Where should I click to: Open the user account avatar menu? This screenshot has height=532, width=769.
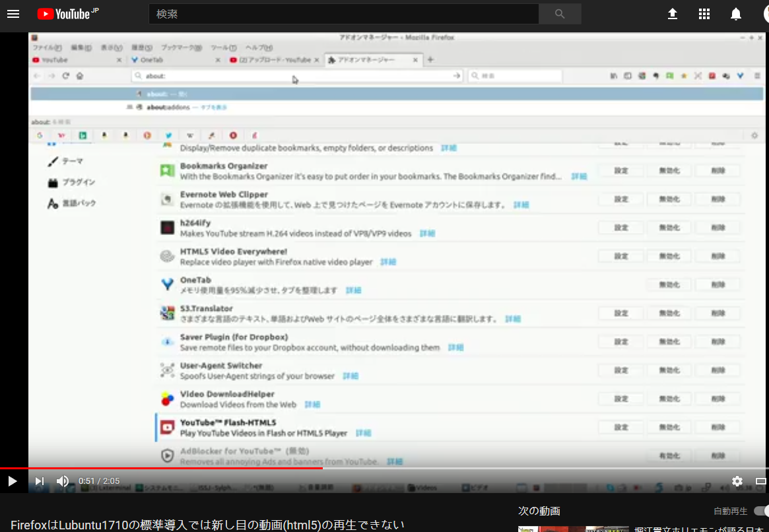coord(764,14)
